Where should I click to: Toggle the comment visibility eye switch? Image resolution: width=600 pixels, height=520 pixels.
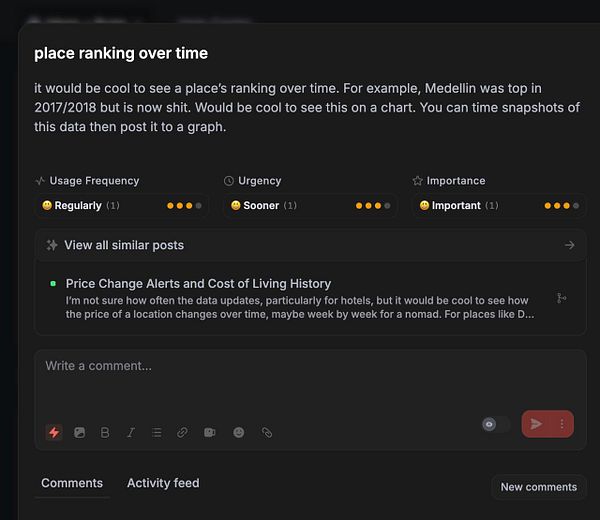pos(496,424)
